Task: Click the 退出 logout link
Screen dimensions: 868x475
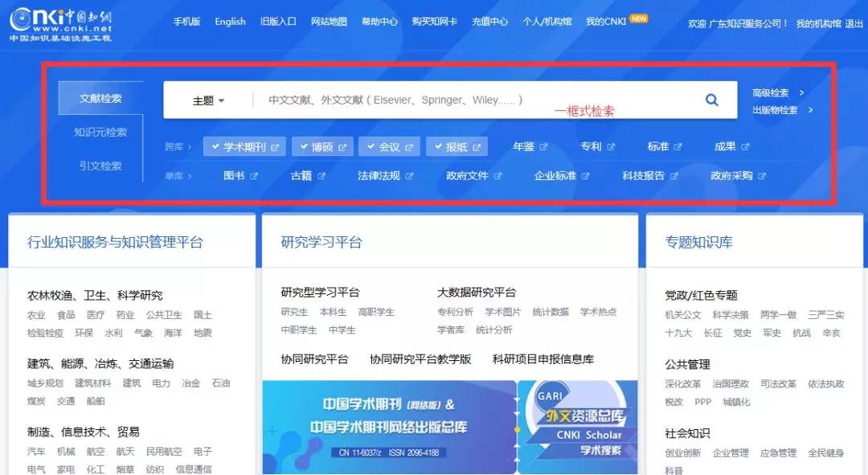Action: click(854, 24)
